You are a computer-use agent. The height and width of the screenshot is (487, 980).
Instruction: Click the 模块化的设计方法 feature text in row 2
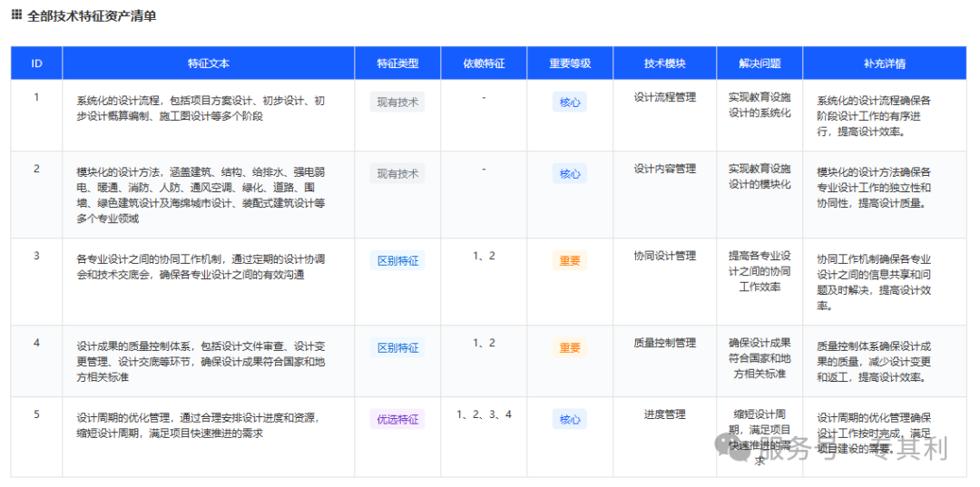pos(201,195)
